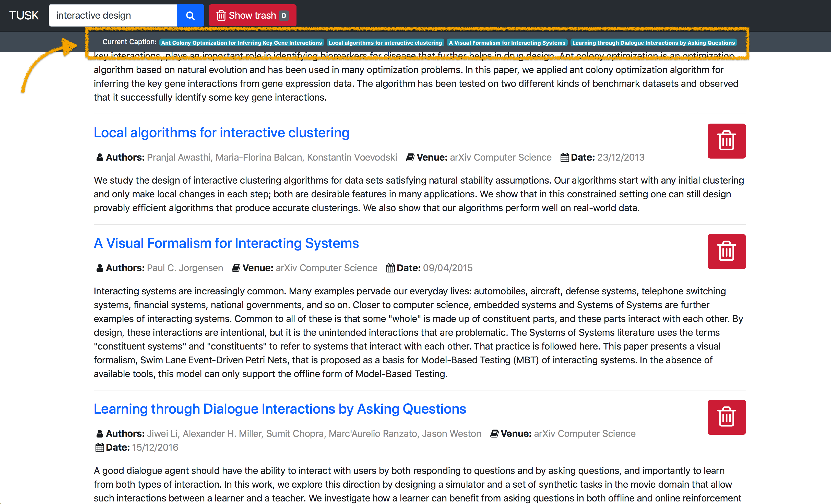Click authors 'Jiwei Li, Alexander H. Miller'

pyautogui.click(x=204, y=434)
